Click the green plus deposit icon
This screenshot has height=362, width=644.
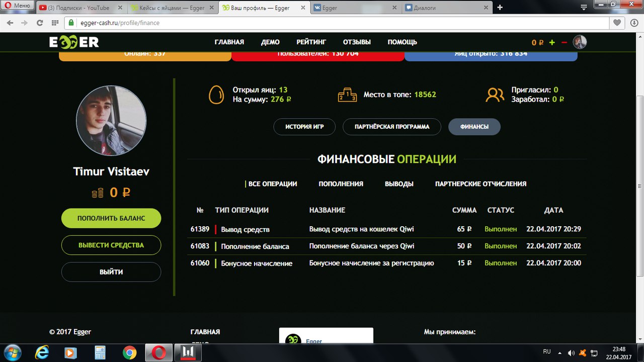(x=552, y=43)
